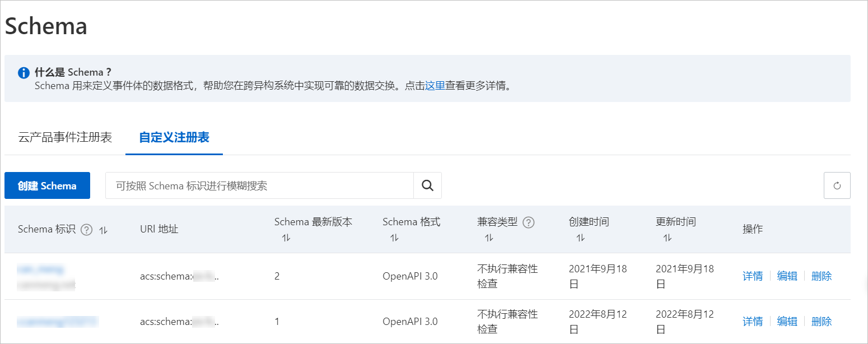Viewport: 868px width, 344px height.
Task: Focus the Schema 标识 search field
Action: (x=259, y=185)
